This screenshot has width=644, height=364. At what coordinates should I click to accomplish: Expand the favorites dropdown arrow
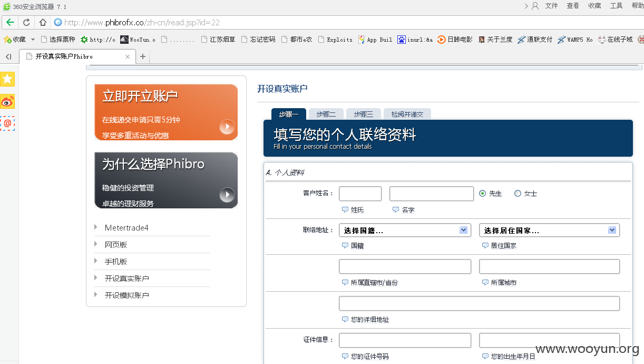[33, 40]
